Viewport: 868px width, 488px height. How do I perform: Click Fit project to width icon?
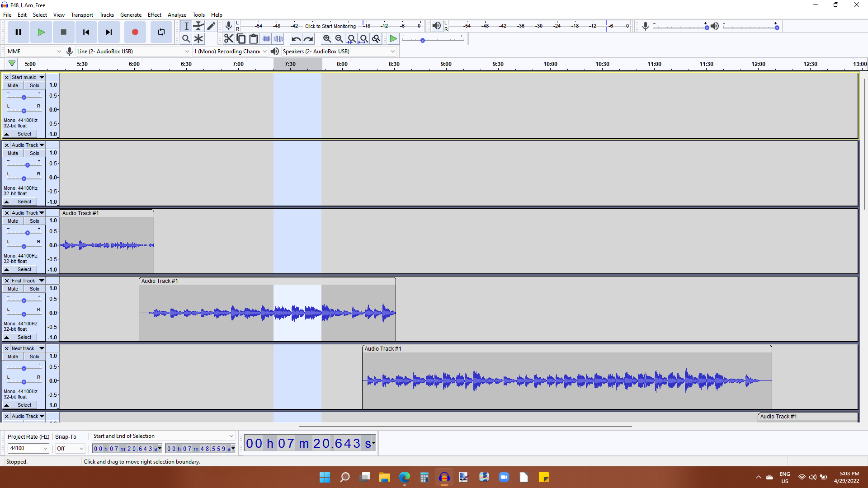pyautogui.click(x=363, y=39)
